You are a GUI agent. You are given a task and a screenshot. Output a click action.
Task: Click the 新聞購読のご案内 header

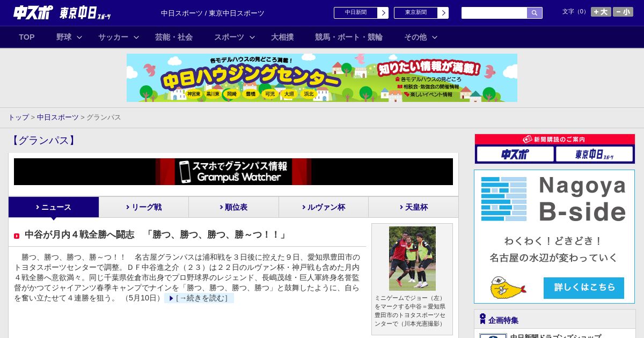pos(554,139)
